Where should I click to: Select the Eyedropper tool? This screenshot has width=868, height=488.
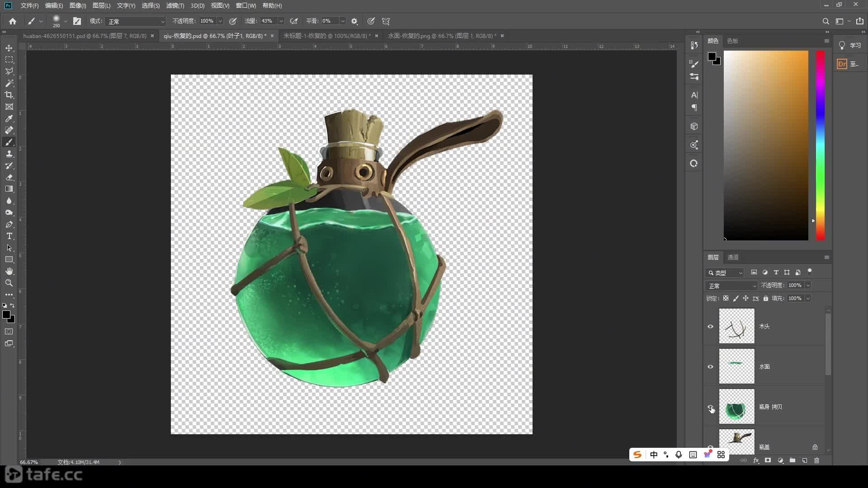9,118
